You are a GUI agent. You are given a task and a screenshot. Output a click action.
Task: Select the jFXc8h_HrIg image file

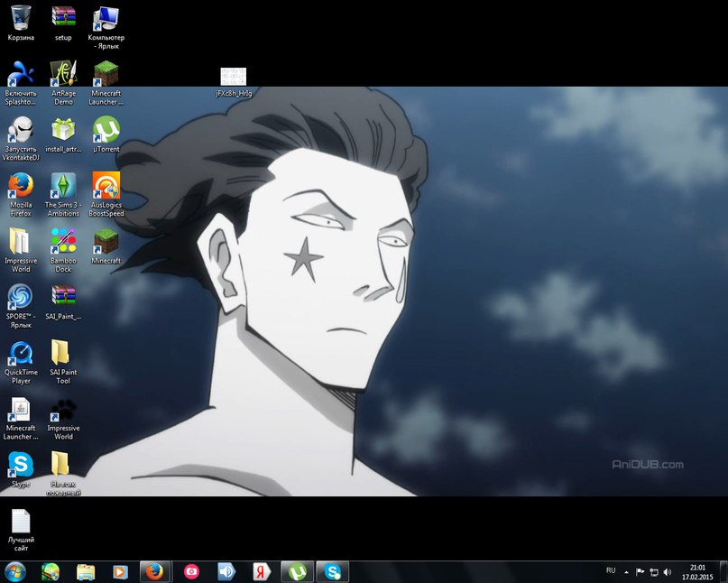tap(234, 82)
